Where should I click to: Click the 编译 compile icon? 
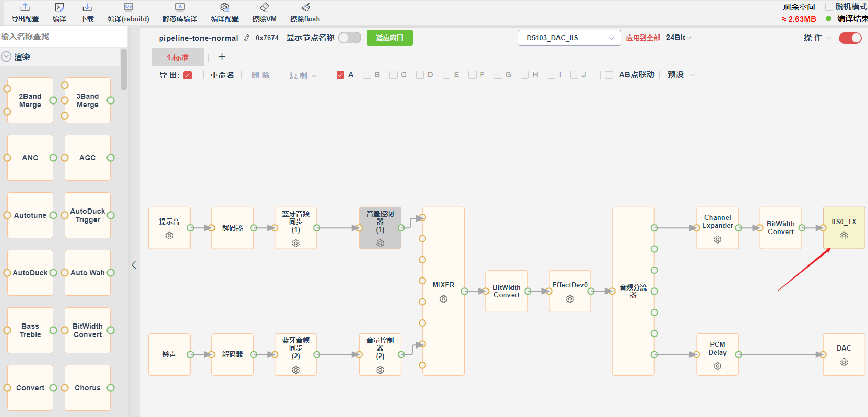click(60, 7)
